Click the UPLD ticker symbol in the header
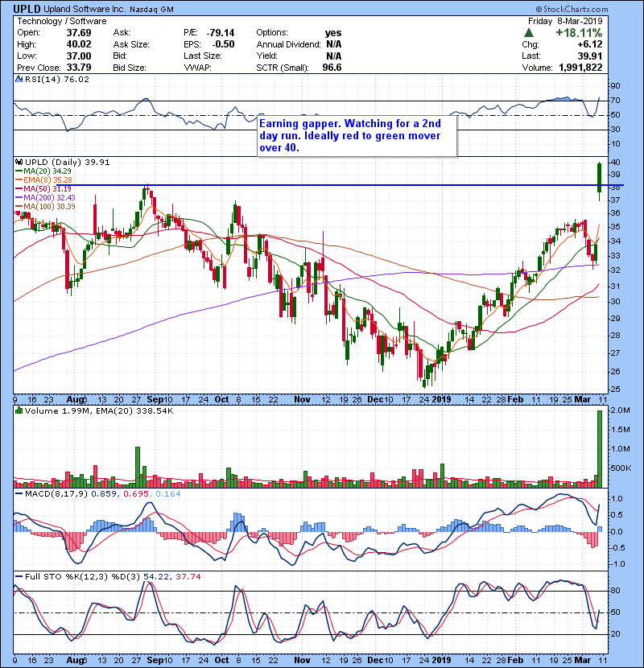 [27, 9]
